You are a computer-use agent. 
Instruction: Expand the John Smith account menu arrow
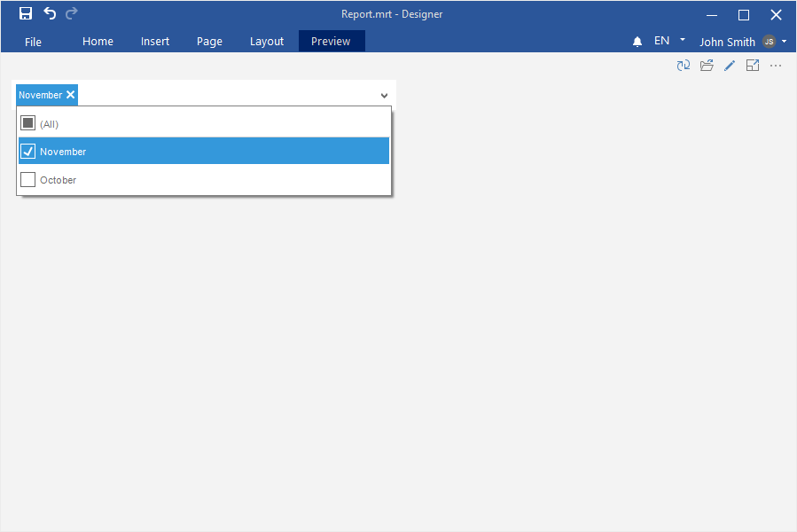point(785,42)
